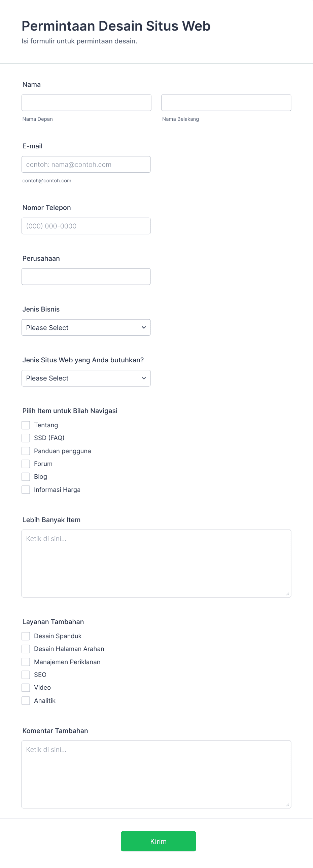313x868 pixels.
Task: Enable the SSD (FAQ) checkbox
Action: (26, 438)
